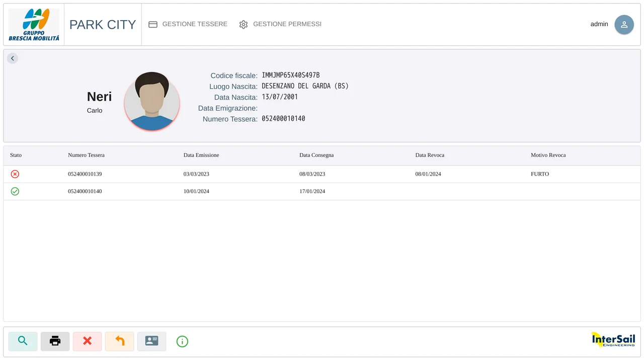Select table cell 052400010140

pyautogui.click(x=85, y=192)
